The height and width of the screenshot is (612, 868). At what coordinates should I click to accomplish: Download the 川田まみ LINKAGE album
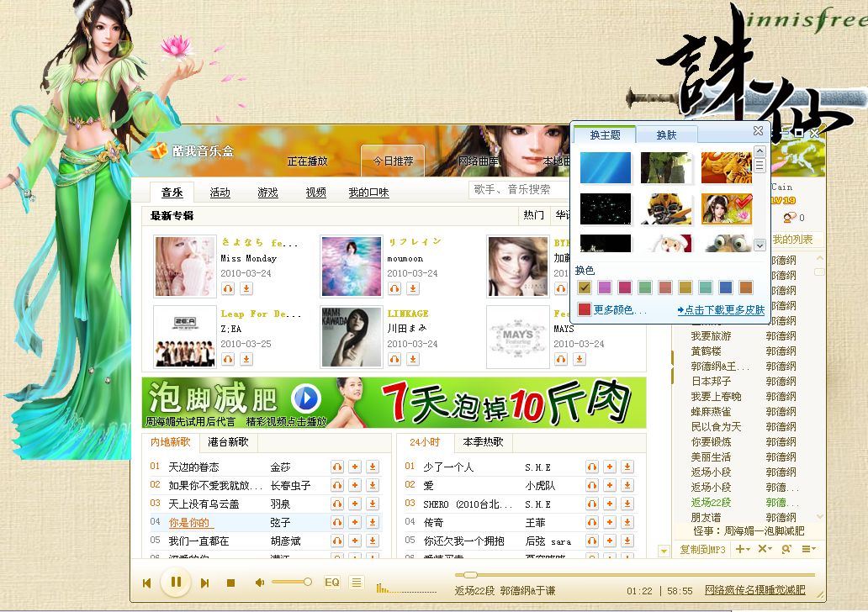(x=413, y=359)
